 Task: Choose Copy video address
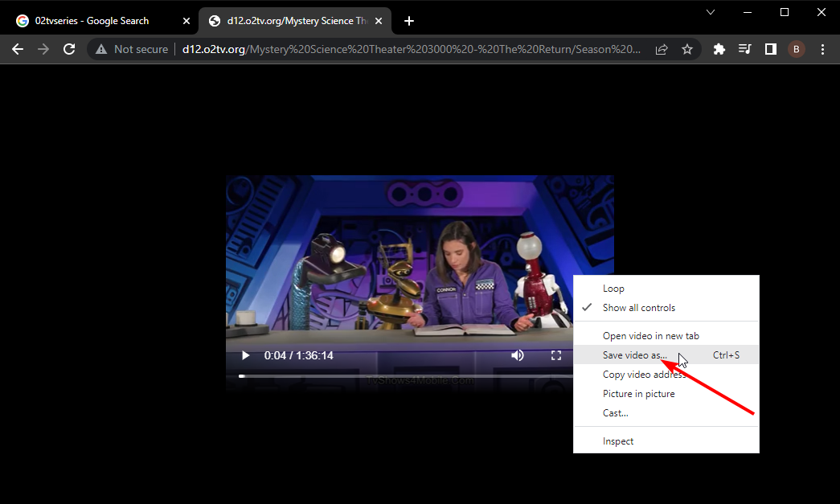666,375
